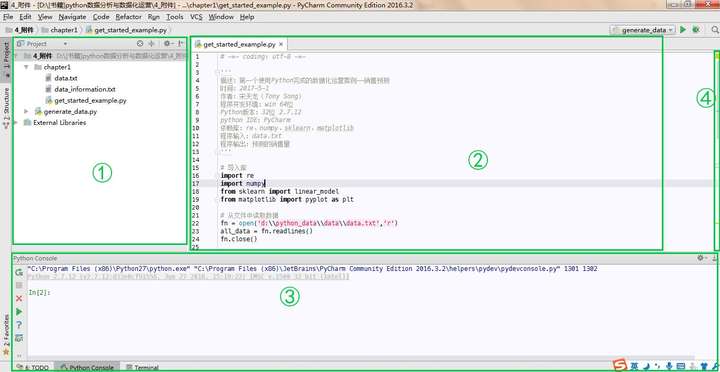The image size is (720, 372).
Task: Start debugging with the bug icon
Action: [696, 30]
